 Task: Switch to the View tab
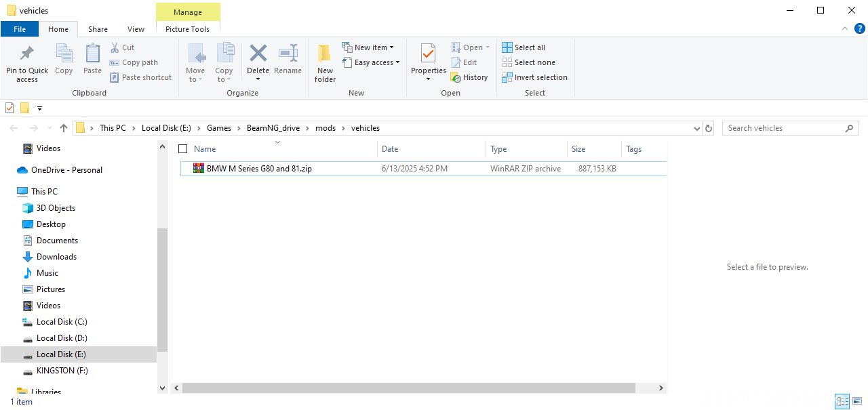(136, 29)
